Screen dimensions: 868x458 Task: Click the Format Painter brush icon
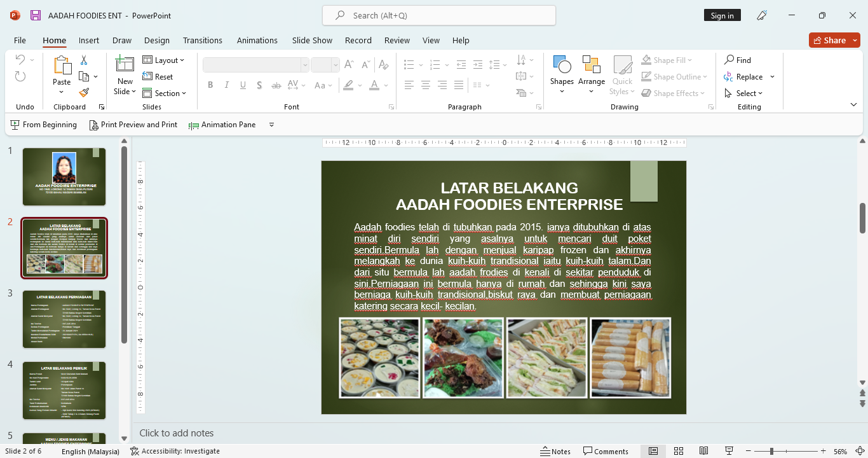coord(83,93)
